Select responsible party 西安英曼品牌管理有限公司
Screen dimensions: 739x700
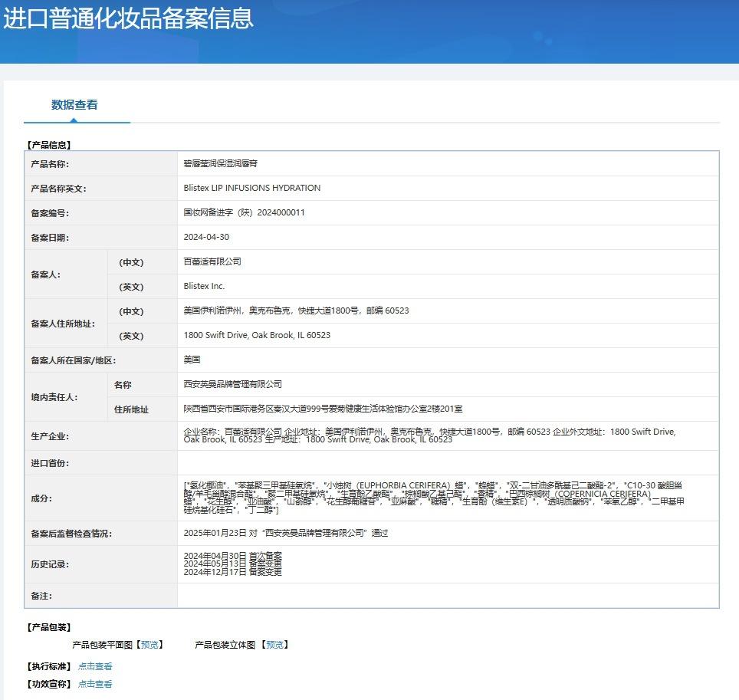point(233,384)
